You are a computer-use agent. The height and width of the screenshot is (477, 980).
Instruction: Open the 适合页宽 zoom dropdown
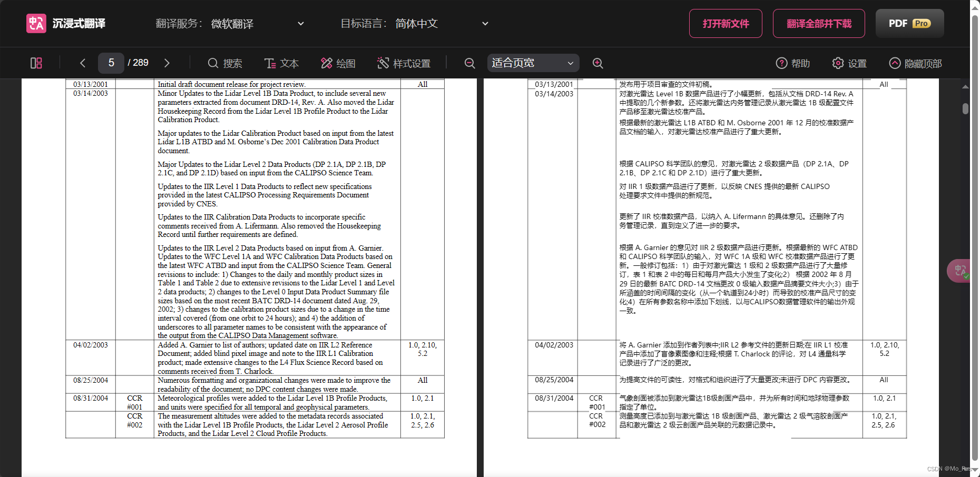point(533,63)
